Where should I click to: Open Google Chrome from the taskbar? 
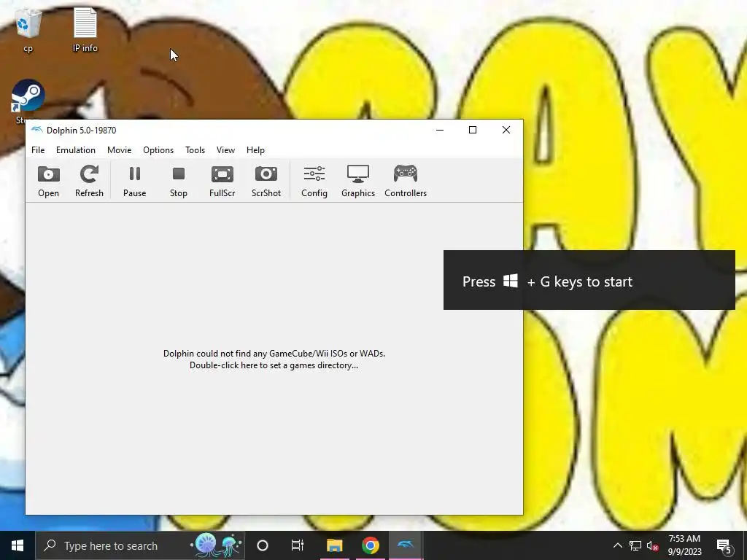coord(370,545)
